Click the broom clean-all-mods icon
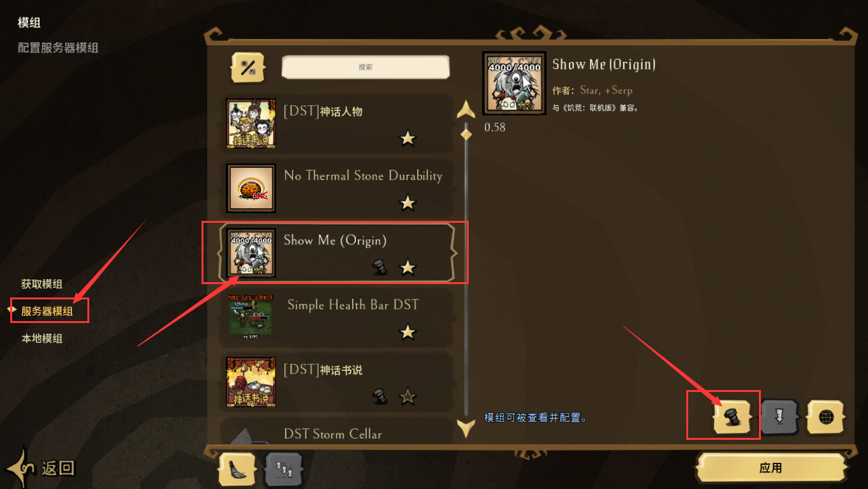This screenshot has height=489, width=868. pos(237,470)
